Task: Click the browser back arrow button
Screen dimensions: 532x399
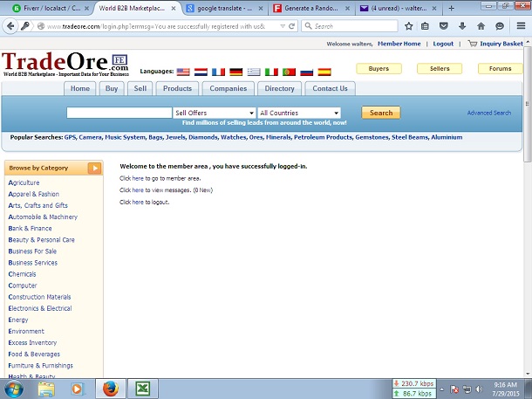Action: pos(10,26)
